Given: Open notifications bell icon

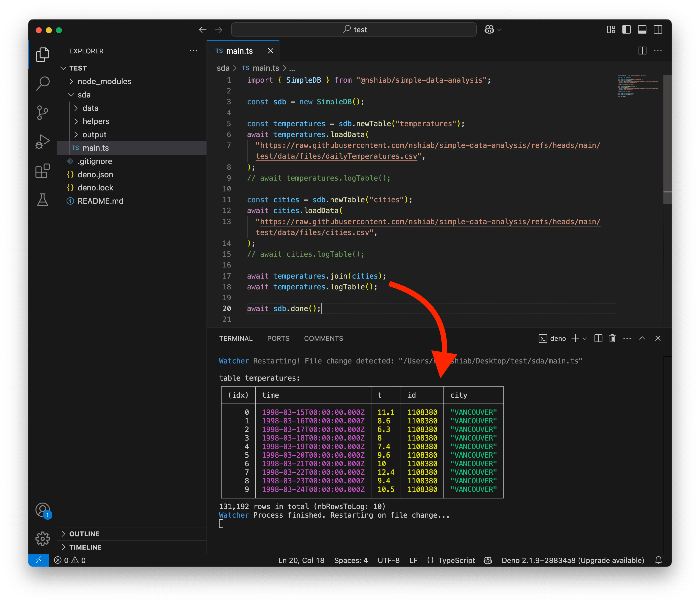Looking at the screenshot, I should (658, 560).
